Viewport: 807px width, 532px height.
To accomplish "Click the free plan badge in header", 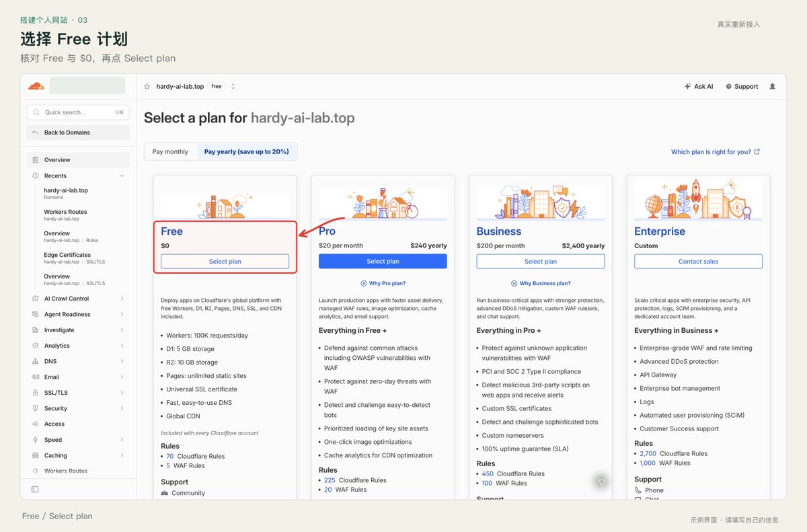I will point(217,87).
